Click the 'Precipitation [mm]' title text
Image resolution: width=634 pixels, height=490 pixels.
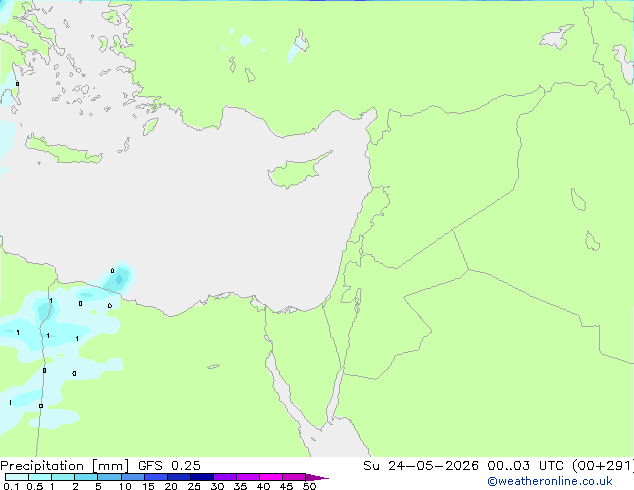pyautogui.click(x=64, y=466)
